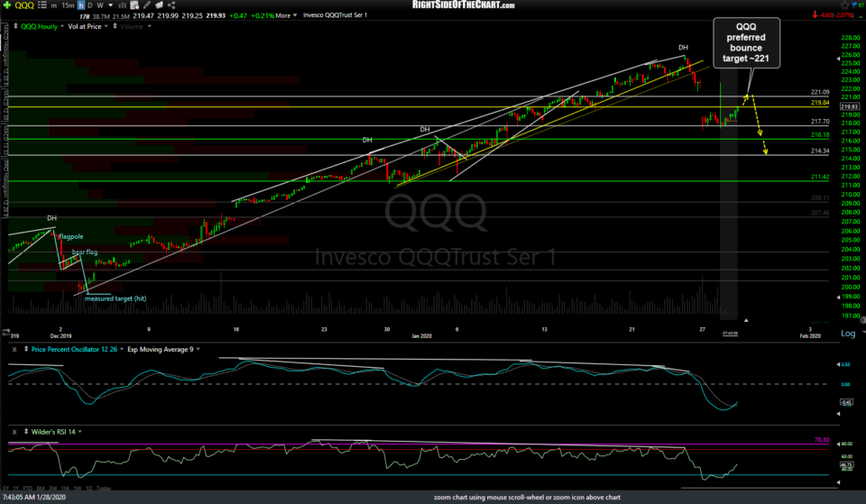Click the oscillator value tag -0.45

click(846, 402)
